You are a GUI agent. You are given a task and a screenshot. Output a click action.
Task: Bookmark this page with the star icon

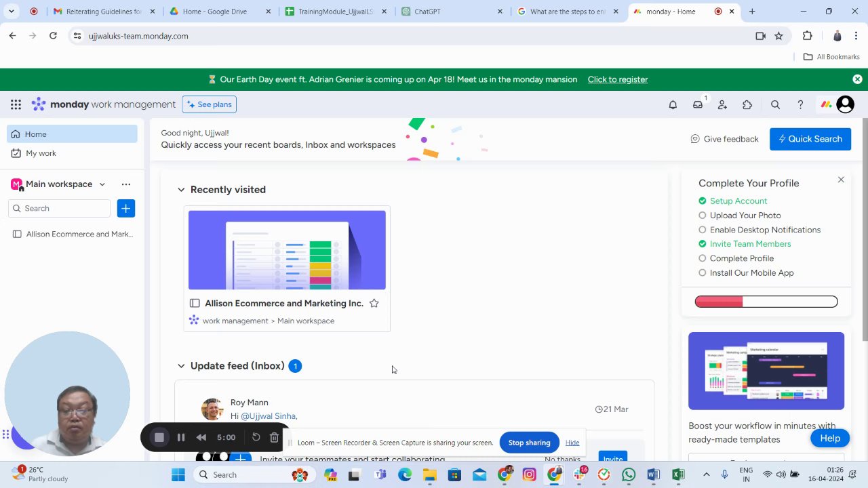(778, 36)
